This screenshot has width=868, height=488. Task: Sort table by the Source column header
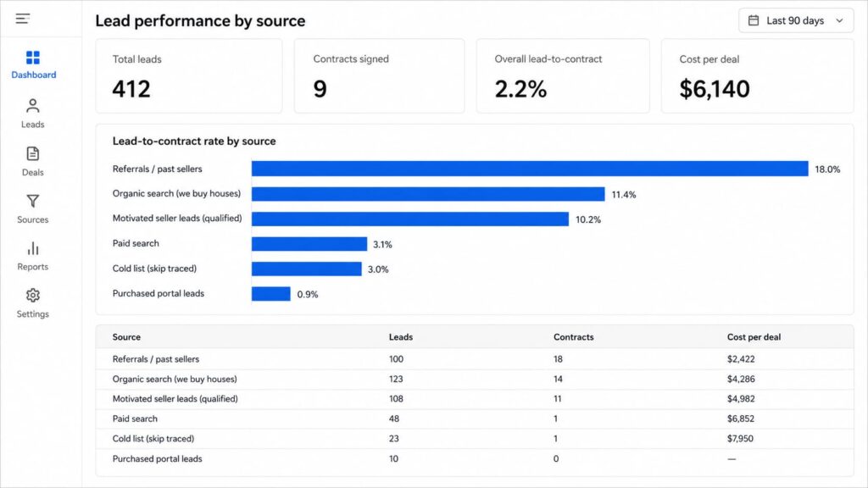pos(126,337)
